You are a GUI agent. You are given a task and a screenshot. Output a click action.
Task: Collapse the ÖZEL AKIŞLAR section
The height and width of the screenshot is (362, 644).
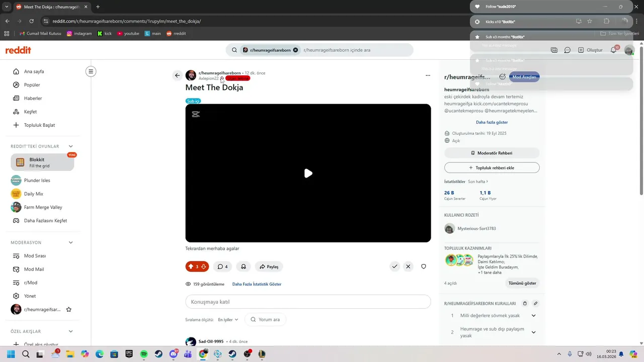(x=70, y=331)
